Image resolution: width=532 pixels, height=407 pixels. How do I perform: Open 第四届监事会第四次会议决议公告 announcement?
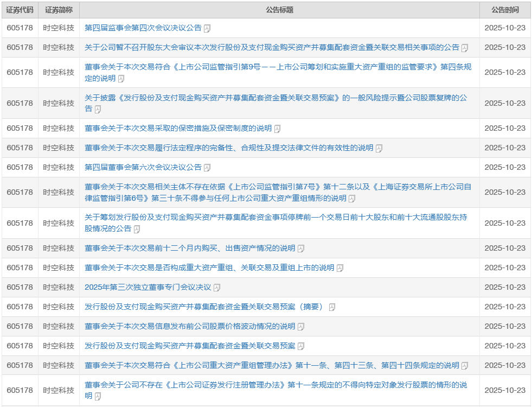143,28
